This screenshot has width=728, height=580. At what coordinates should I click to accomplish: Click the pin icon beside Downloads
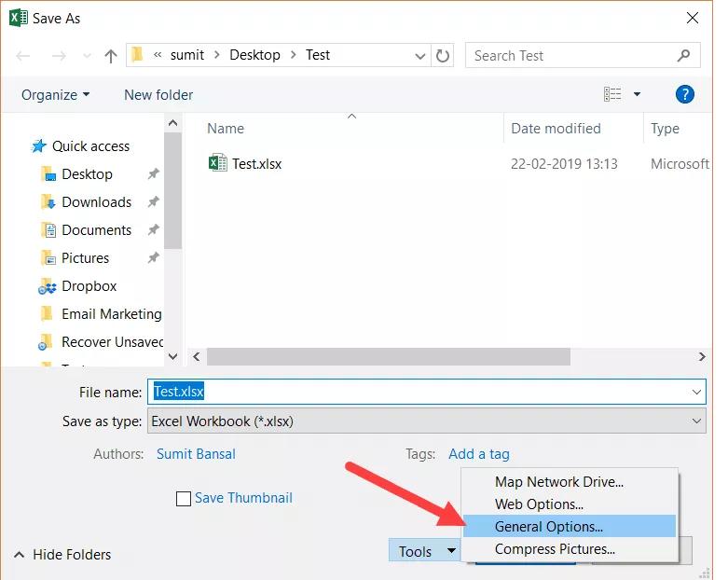point(153,202)
